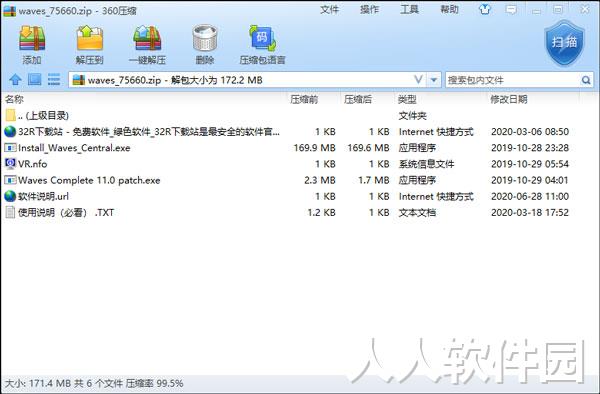Click the 删除 (Delete) trash icon
The height and width of the screenshot is (394, 600).
point(205,39)
